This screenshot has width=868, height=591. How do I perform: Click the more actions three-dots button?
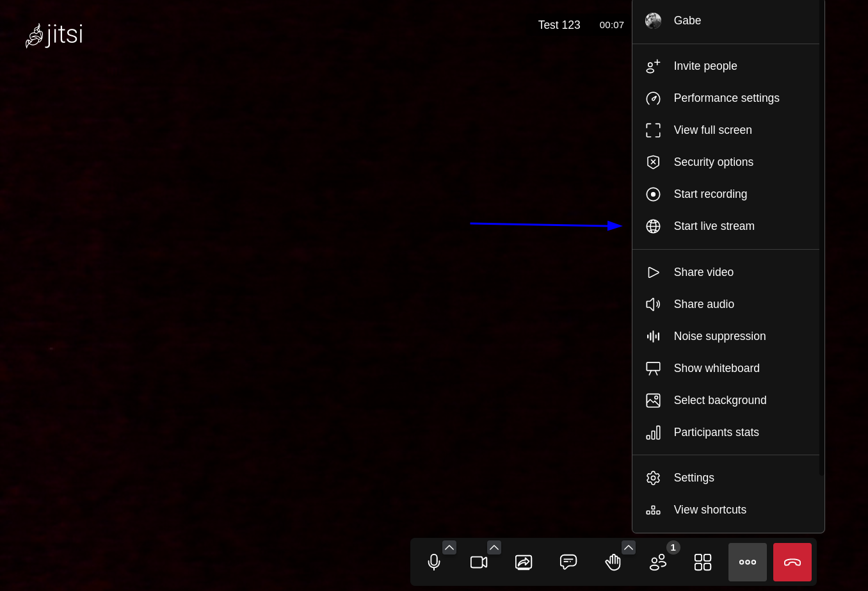pyautogui.click(x=748, y=562)
